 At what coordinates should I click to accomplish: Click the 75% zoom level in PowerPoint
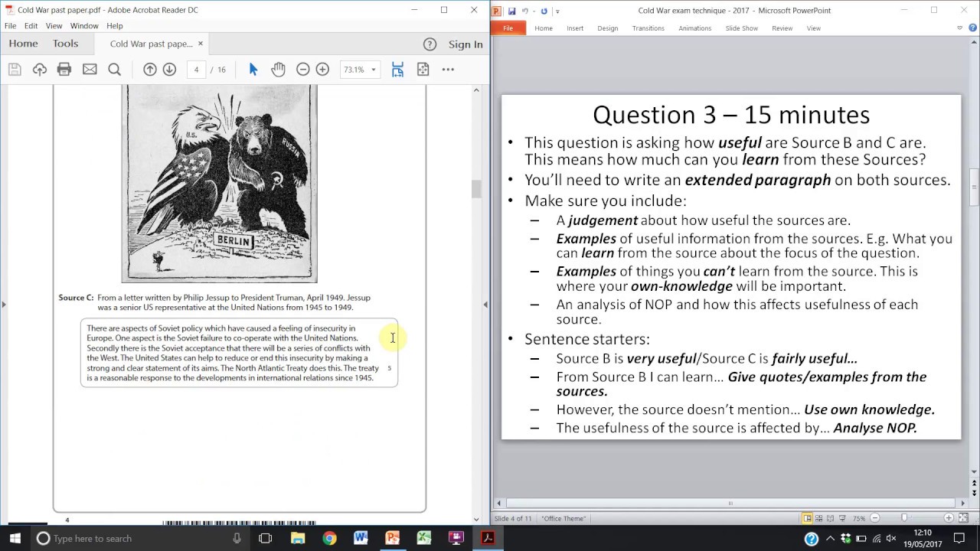(859, 518)
